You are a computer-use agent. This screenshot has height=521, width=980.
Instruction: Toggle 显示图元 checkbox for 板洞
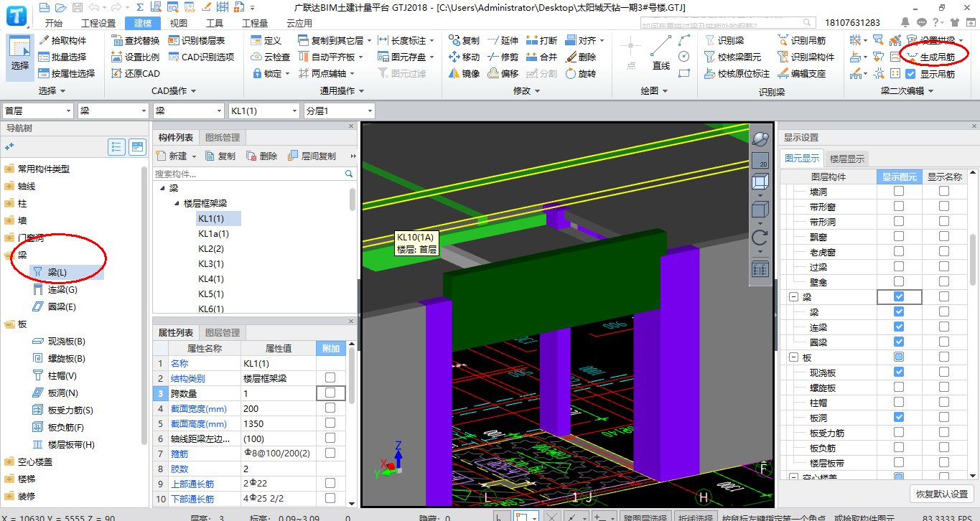pos(899,417)
